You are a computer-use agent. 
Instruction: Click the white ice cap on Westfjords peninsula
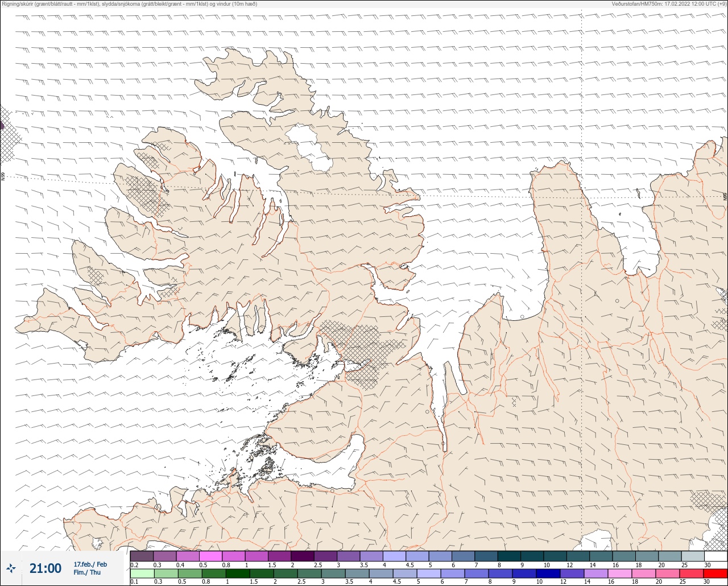(309, 147)
